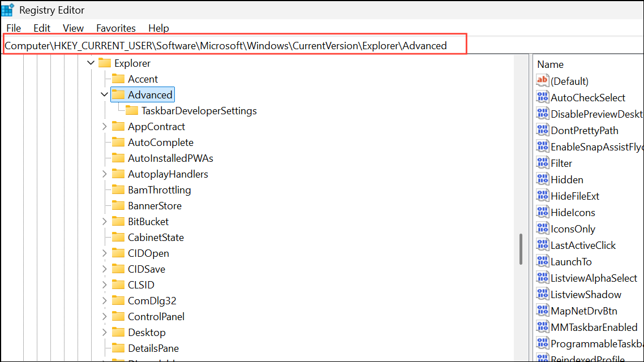The height and width of the screenshot is (362, 644).
Task: Expand the BitBucket key
Action: coord(104,222)
